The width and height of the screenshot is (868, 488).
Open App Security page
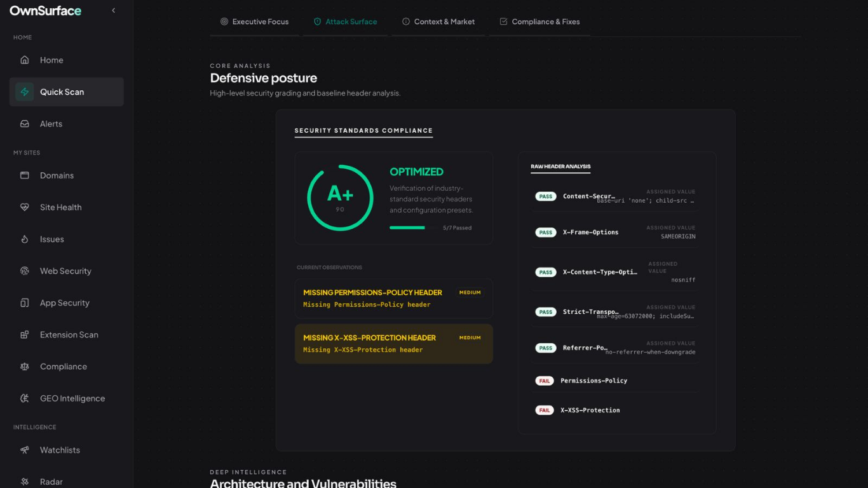pos(66,302)
